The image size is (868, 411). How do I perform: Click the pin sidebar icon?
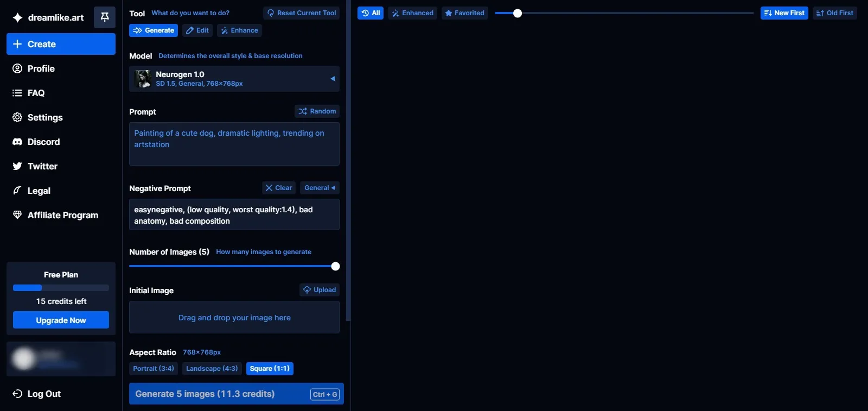(105, 17)
